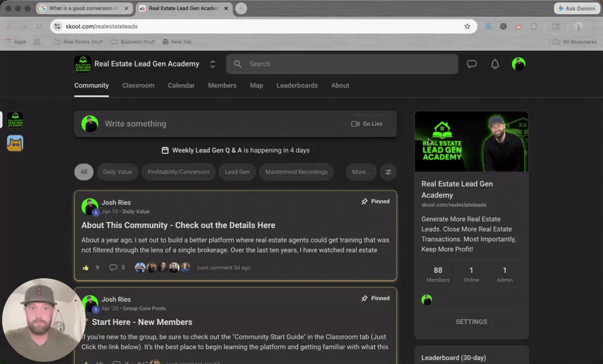Open the More... categories dropdown
The height and width of the screenshot is (364, 603).
click(x=360, y=172)
